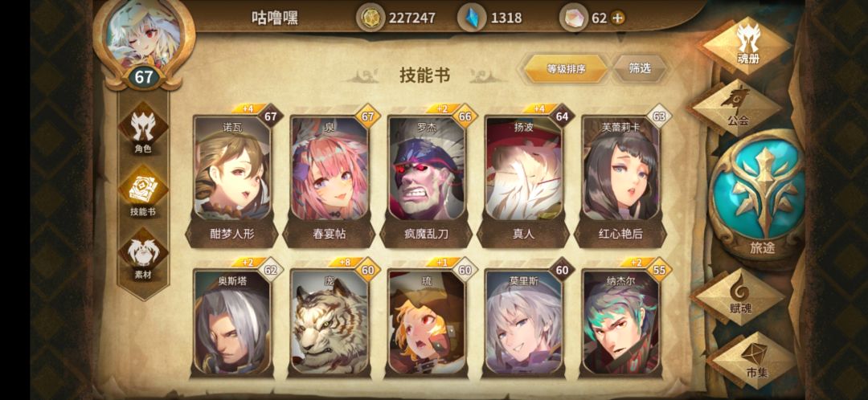Screen dimensions: 868x400
Task: Select the 罗杰 疯魔乱刀 card
Action: click(427, 177)
